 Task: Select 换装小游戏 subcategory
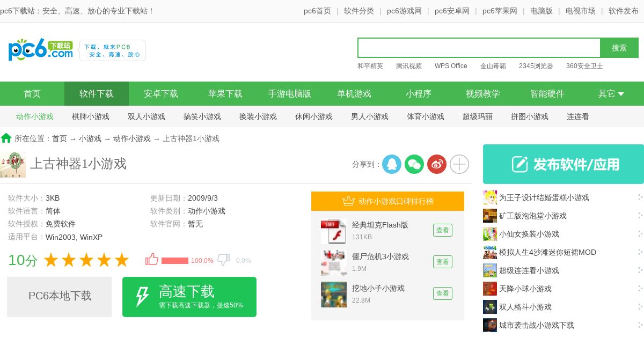258,116
